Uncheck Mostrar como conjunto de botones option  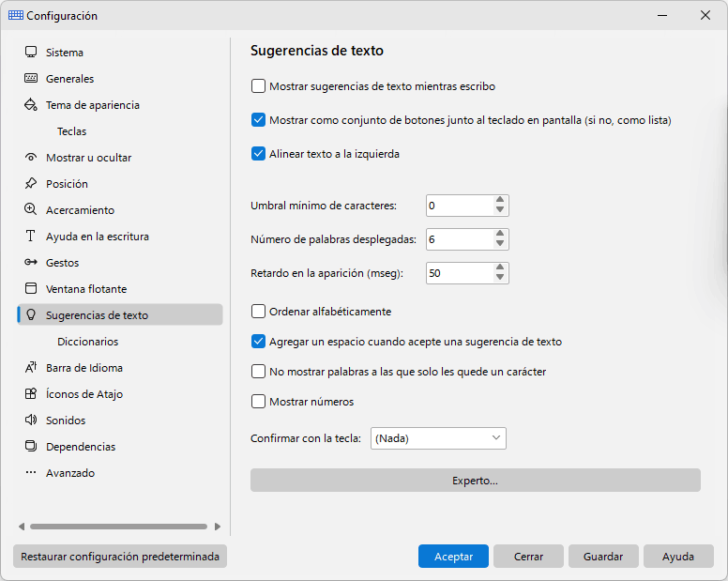click(258, 120)
